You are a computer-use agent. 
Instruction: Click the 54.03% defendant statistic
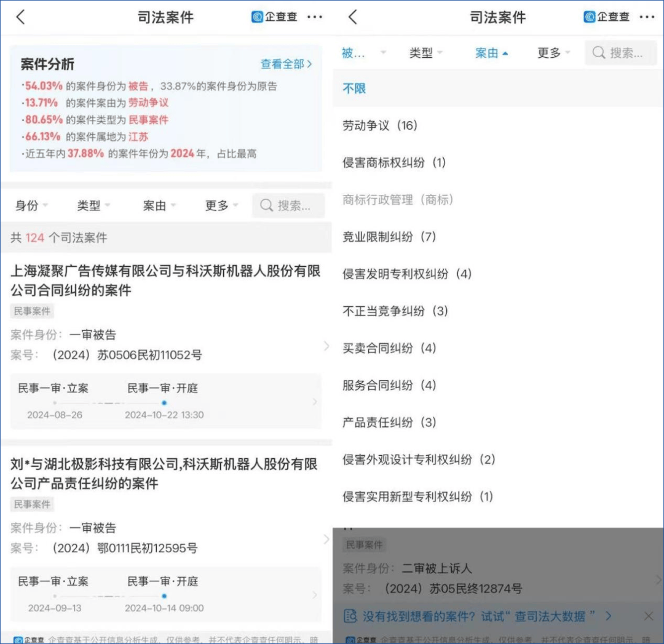pos(44,86)
